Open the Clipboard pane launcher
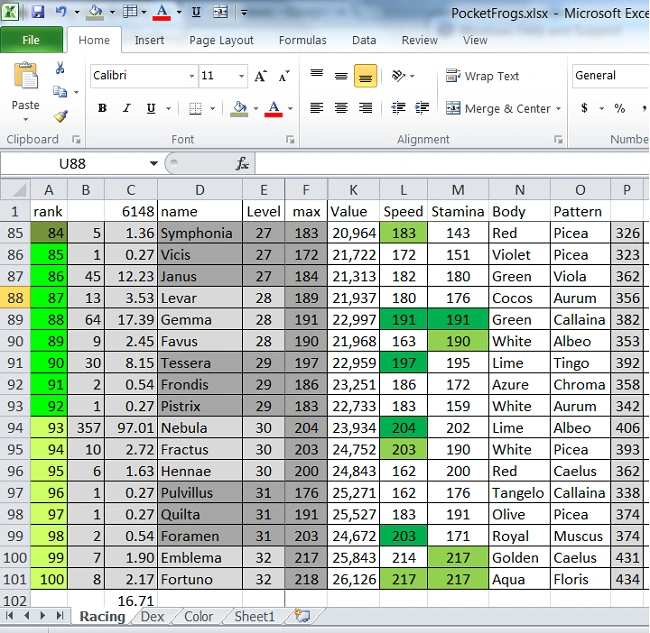Screen dimensions: 650x633 click(76, 140)
